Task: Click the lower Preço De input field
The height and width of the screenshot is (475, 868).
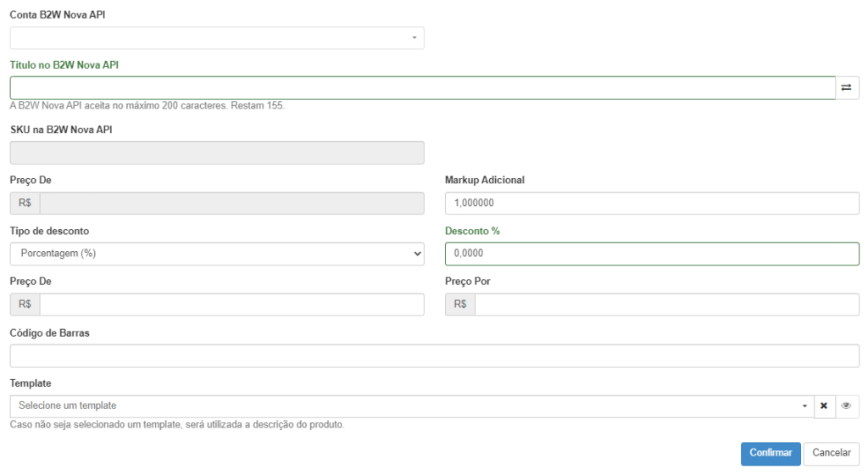Action: 232,305
